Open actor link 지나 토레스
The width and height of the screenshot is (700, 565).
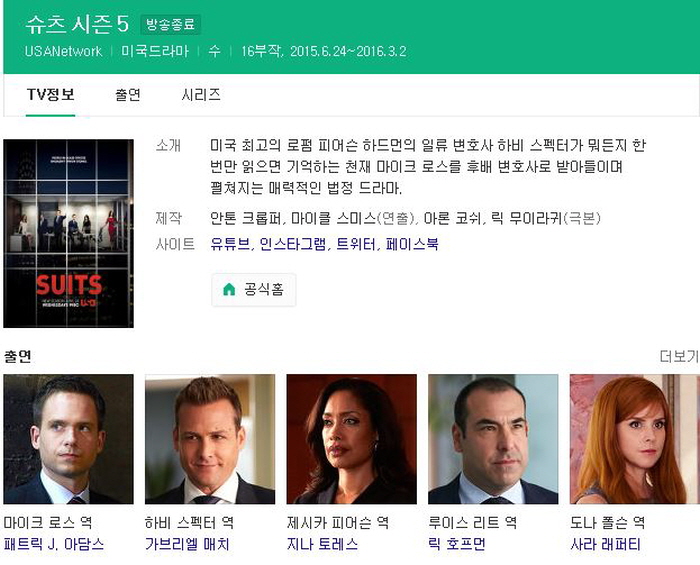322,544
